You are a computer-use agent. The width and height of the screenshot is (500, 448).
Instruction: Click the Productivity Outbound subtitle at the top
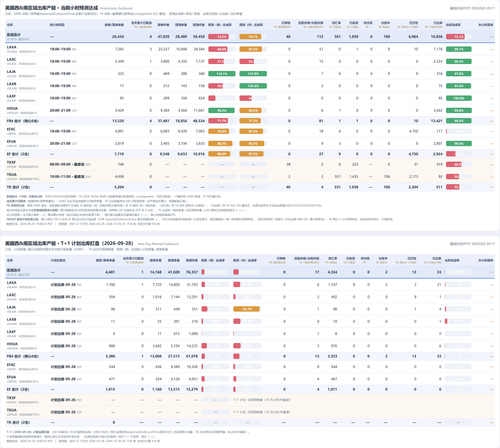coord(116,8)
